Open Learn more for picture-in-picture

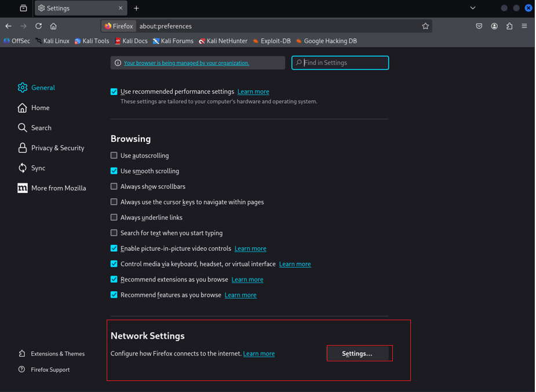250,248
